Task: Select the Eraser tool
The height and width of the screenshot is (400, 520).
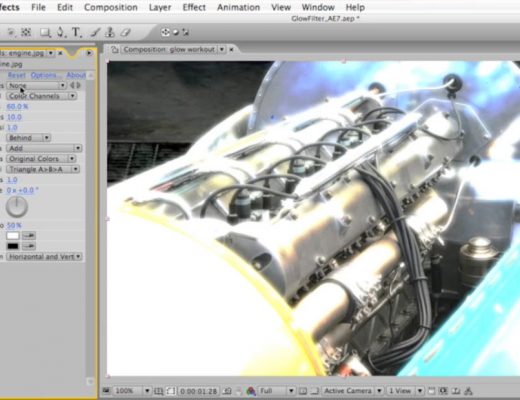Action: pos(125,32)
